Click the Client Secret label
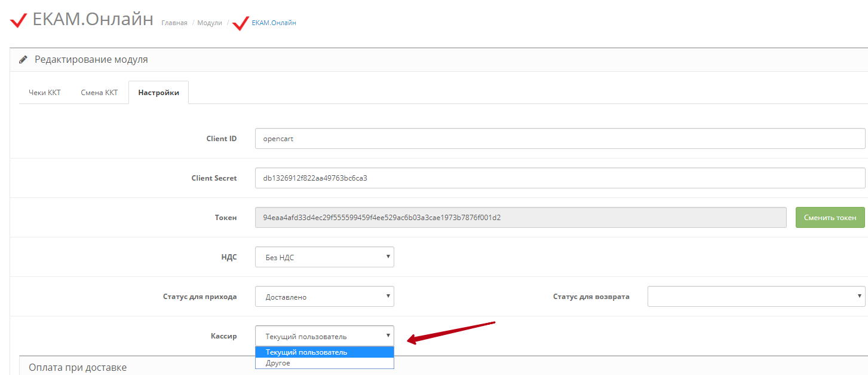Image resolution: width=868 pixels, height=375 pixels. pos(214,178)
